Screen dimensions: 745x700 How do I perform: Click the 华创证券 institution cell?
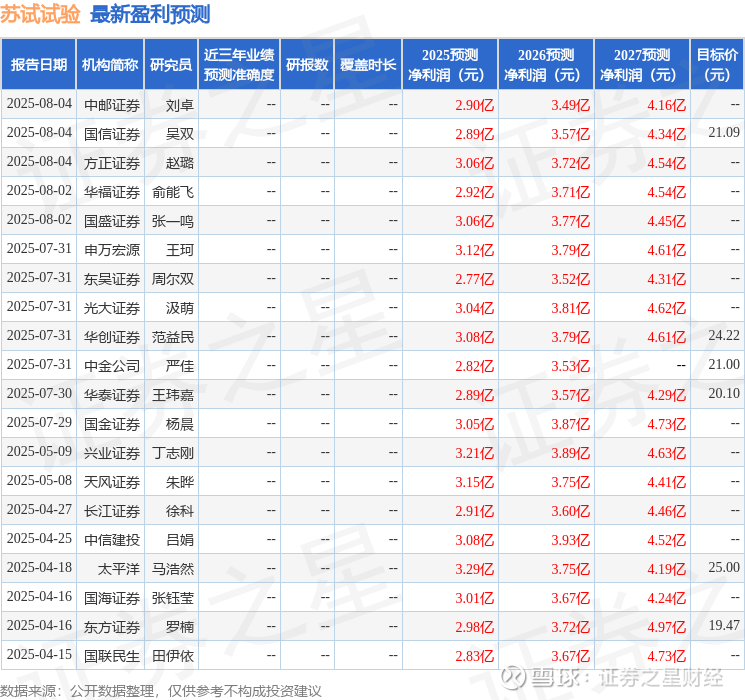[112, 337]
